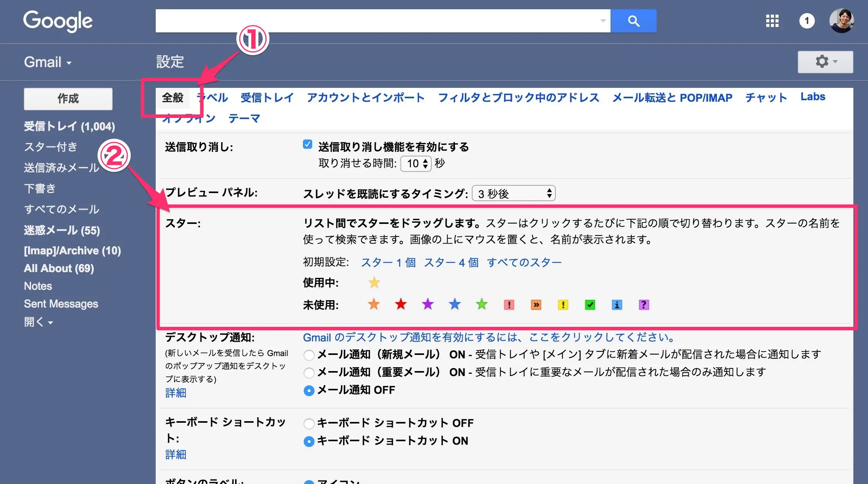Select メール通知 OFF radio button
868x484 pixels.
pos(309,390)
